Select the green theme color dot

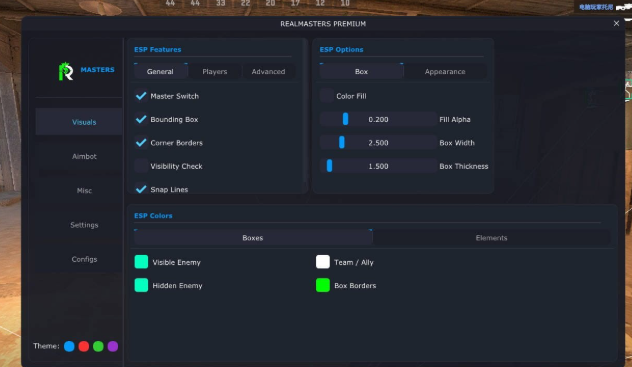point(98,346)
